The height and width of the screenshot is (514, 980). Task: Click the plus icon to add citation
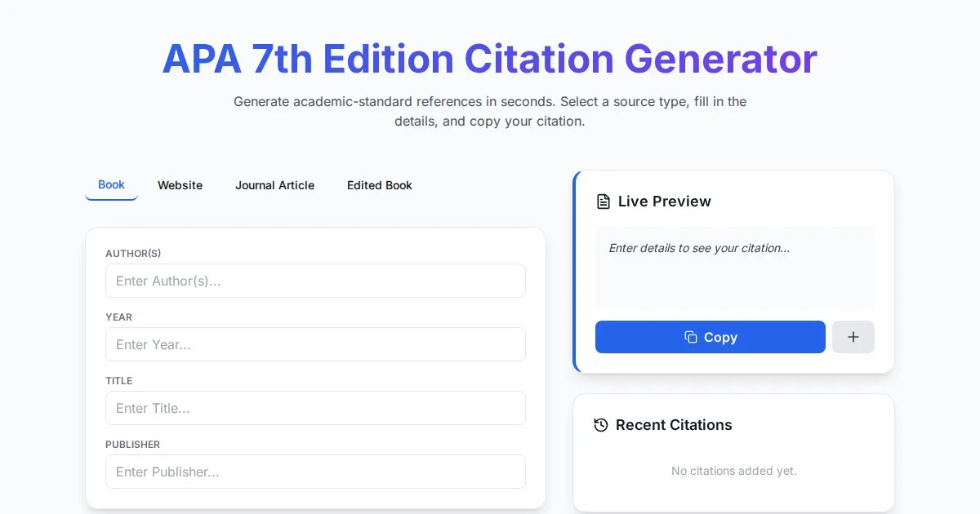[x=853, y=337]
